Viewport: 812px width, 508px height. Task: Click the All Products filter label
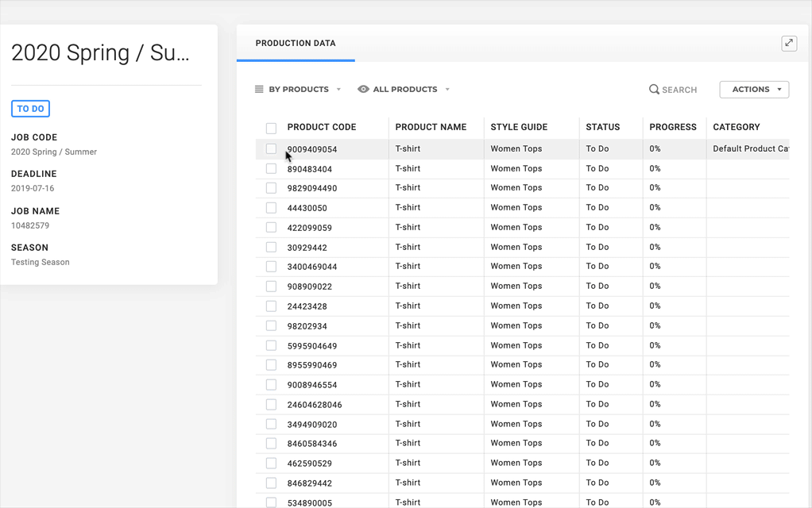click(405, 90)
